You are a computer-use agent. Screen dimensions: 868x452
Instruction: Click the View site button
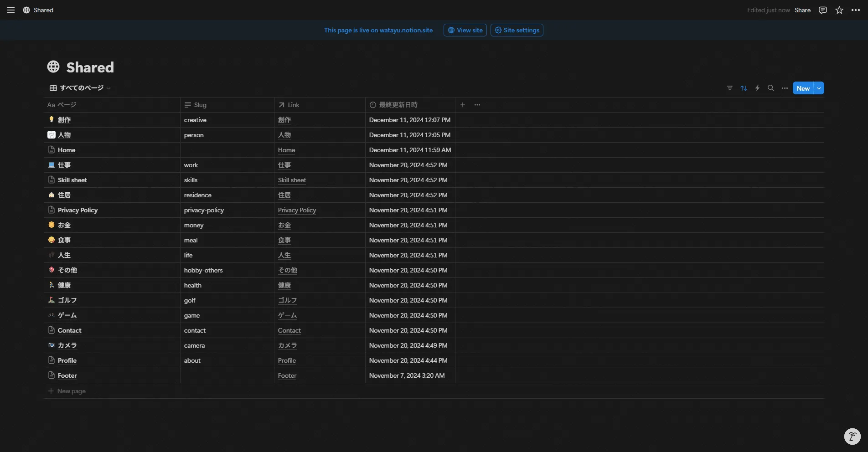[x=465, y=30]
